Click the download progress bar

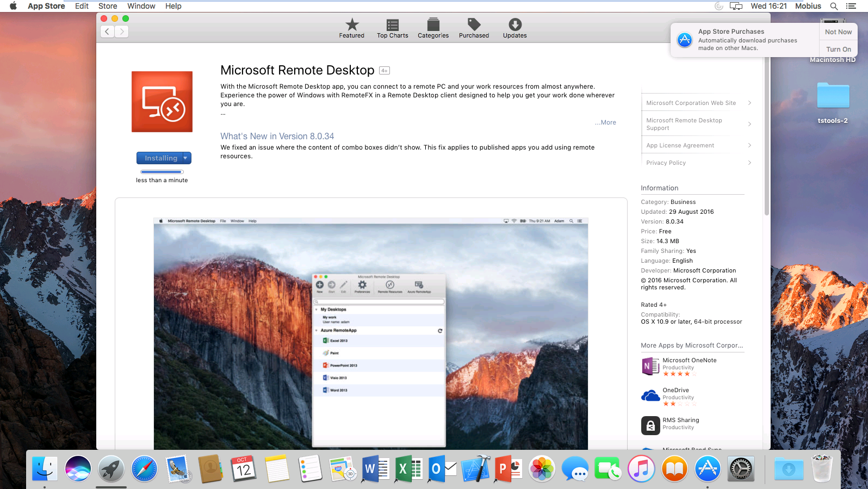(162, 172)
